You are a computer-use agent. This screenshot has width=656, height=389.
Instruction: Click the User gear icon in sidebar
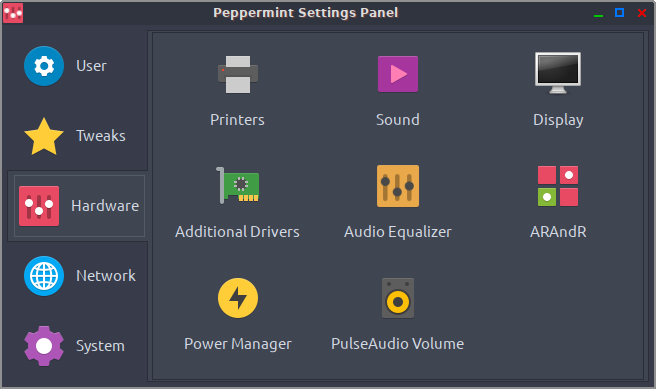(x=44, y=66)
